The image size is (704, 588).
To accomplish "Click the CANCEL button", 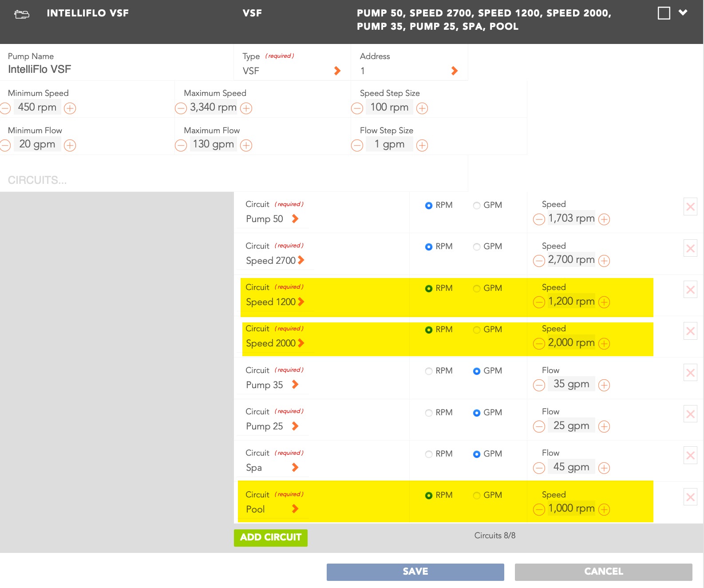I will point(604,572).
